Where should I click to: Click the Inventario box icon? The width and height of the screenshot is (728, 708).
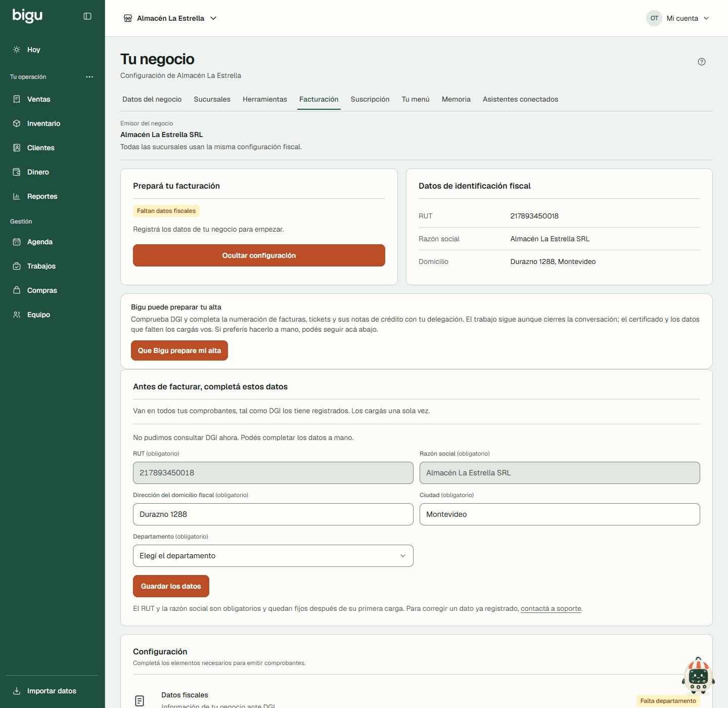point(17,123)
